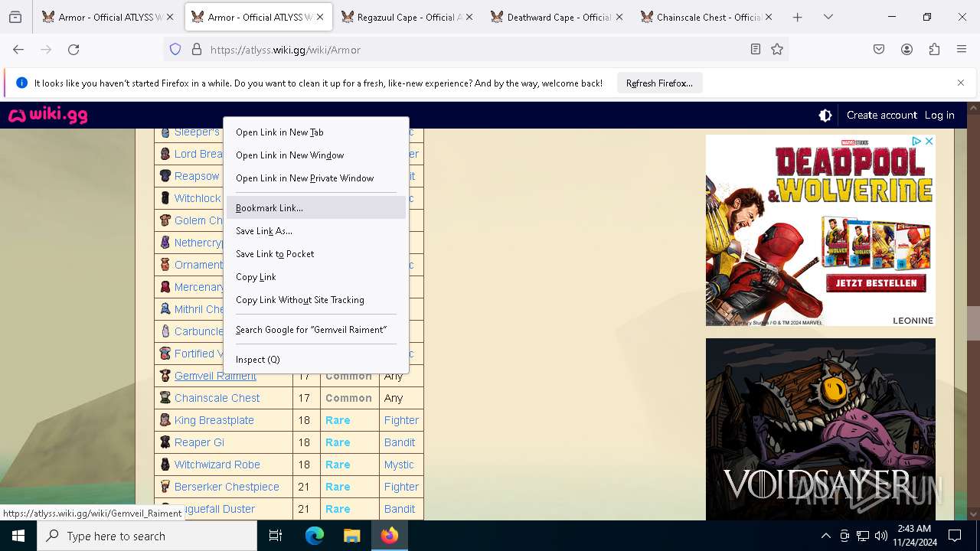This screenshot has width=980, height=551.
Task: Toggle reader view icon in the address bar
Action: coord(756,49)
